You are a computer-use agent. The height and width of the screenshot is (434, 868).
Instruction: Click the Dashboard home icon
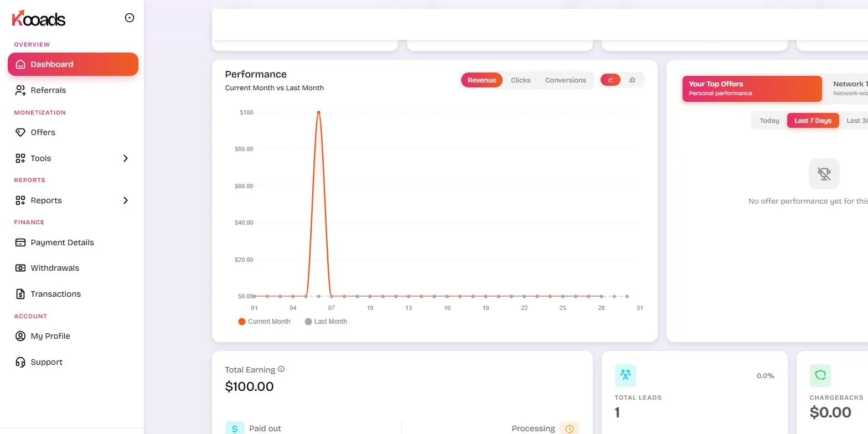tap(20, 64)
